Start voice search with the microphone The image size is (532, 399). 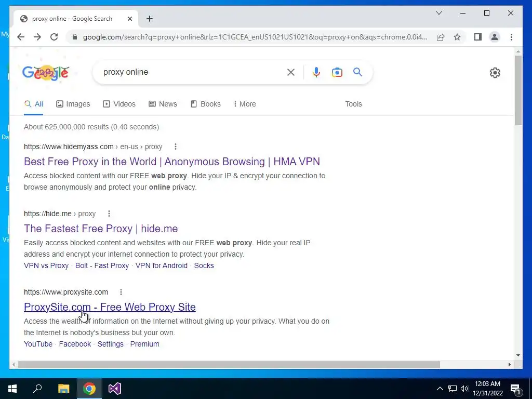tap(316, 72)
